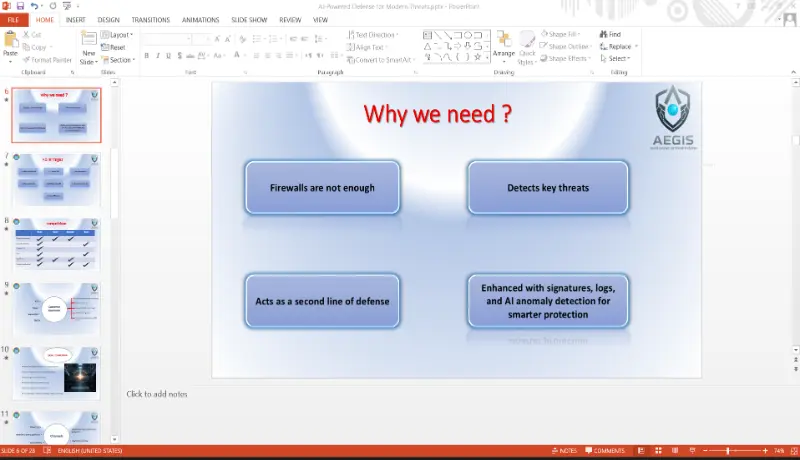This screenshot has height=460, width=800.
Task: Click the zoom slider handle
Action: (x=728, y=451)
